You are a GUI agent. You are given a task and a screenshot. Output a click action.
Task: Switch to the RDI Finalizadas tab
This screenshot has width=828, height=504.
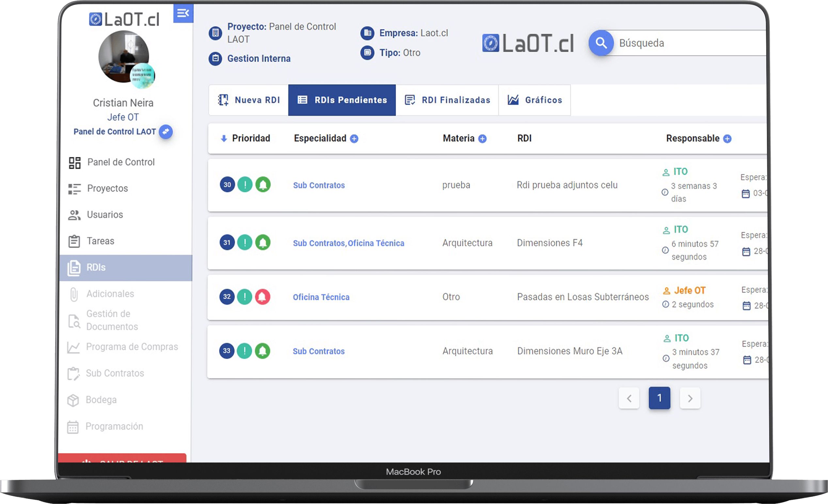coord(447,100)
